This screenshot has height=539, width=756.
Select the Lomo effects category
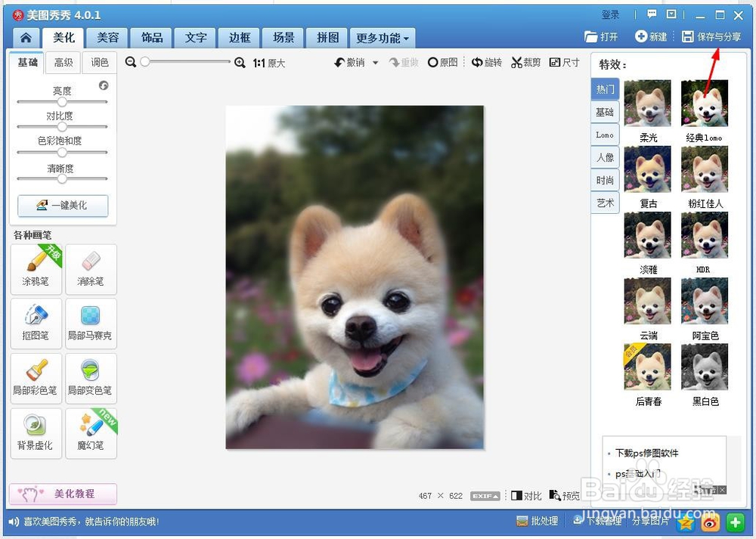pos(605,135)
